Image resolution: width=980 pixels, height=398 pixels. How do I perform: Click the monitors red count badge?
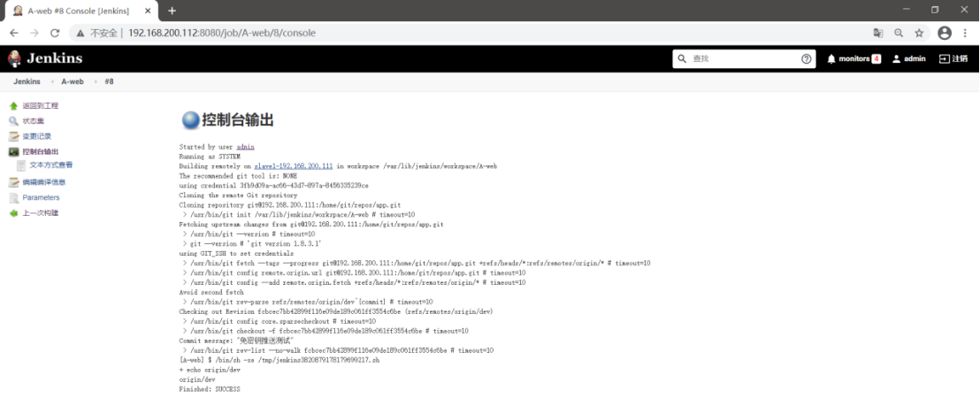click(877, 58)
